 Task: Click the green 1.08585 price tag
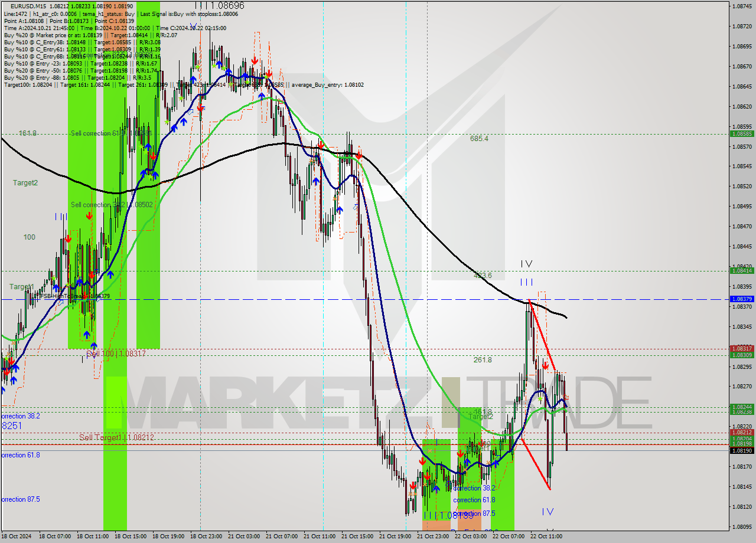pyautogui.click(x=742, y=134)
